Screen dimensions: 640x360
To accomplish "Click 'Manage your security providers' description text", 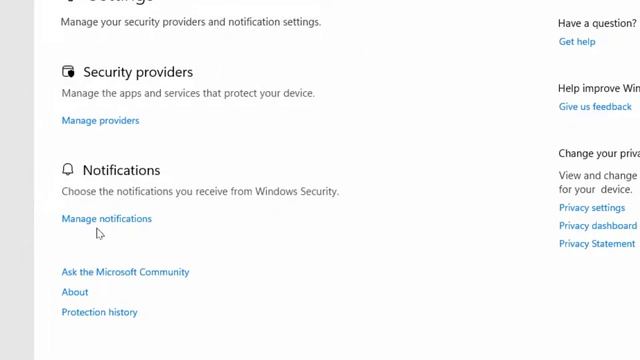I will click(191, 22).
